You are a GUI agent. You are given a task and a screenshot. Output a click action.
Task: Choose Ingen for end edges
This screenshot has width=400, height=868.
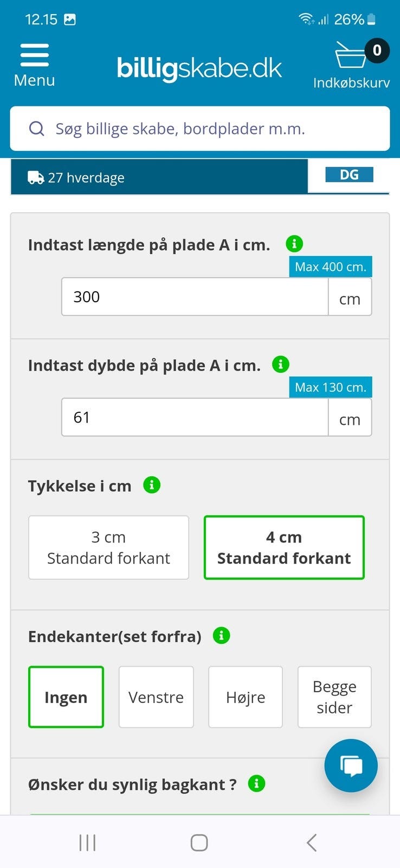tap(66, 697)
